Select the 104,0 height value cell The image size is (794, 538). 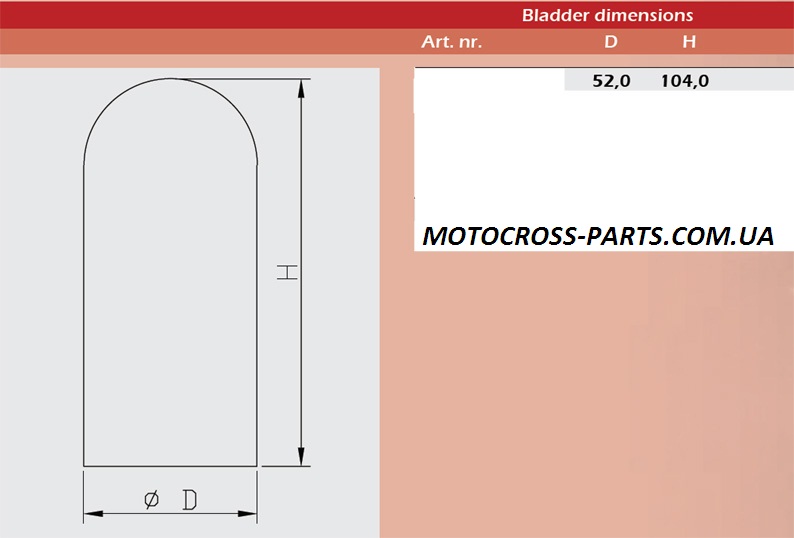click(x=685, y=81)
